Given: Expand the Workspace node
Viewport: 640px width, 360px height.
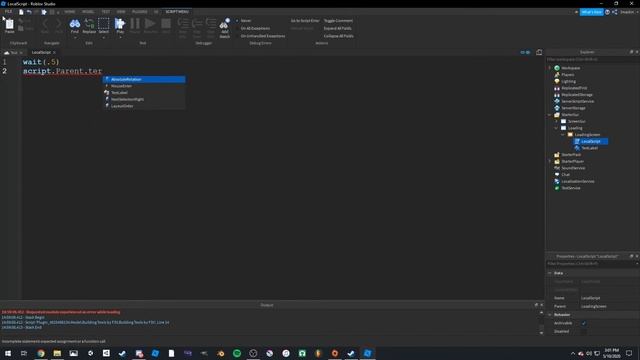Looking at the screenshot, I should pos(549,68).
